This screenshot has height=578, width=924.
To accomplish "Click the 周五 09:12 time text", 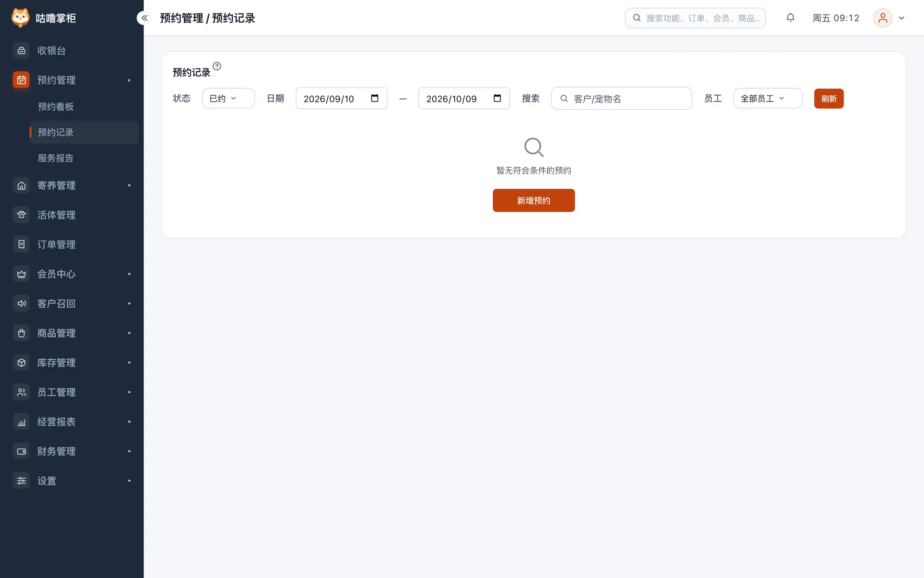I will (836, 18).
